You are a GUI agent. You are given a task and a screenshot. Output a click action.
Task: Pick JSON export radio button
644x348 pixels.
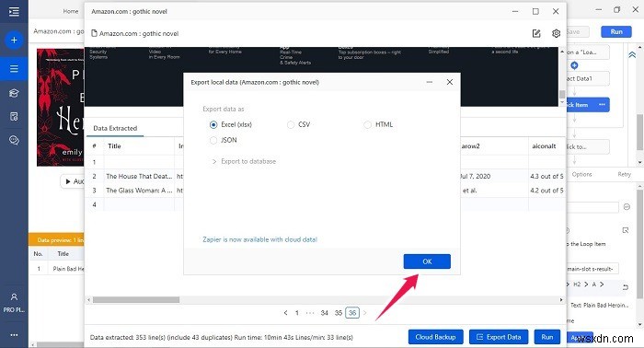[213, 140]
